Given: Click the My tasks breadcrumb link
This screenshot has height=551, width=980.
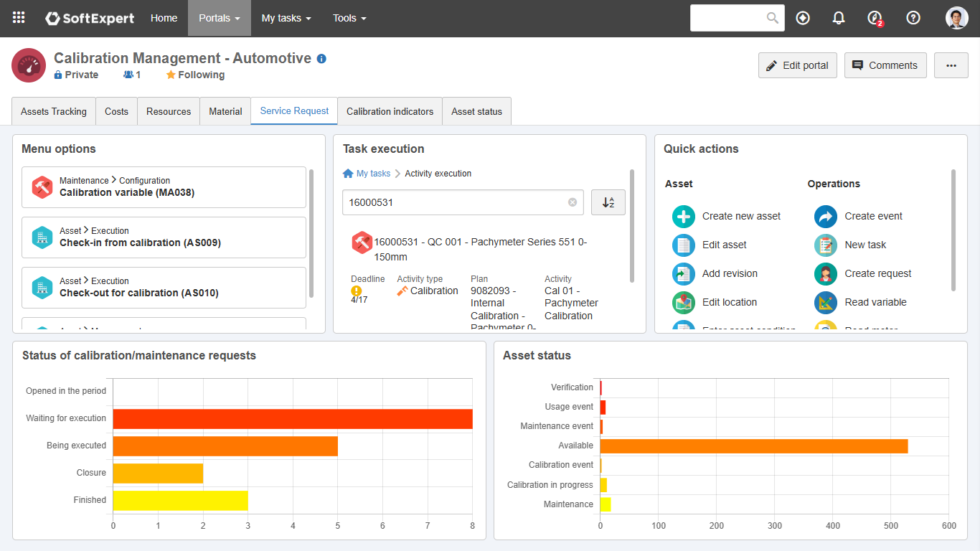Looking at the screenshot, I should coord(373,174).
